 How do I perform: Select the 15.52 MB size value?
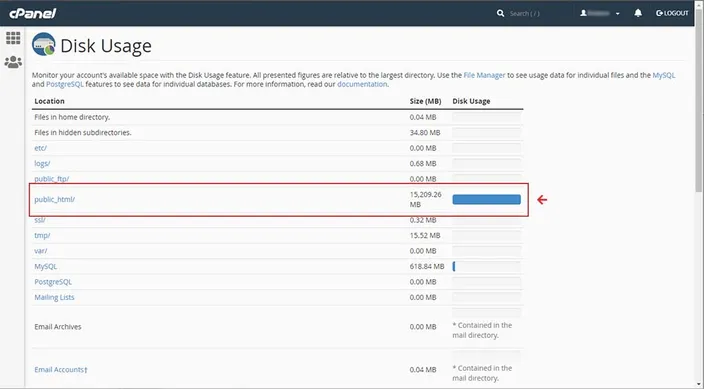pos(425,235)
